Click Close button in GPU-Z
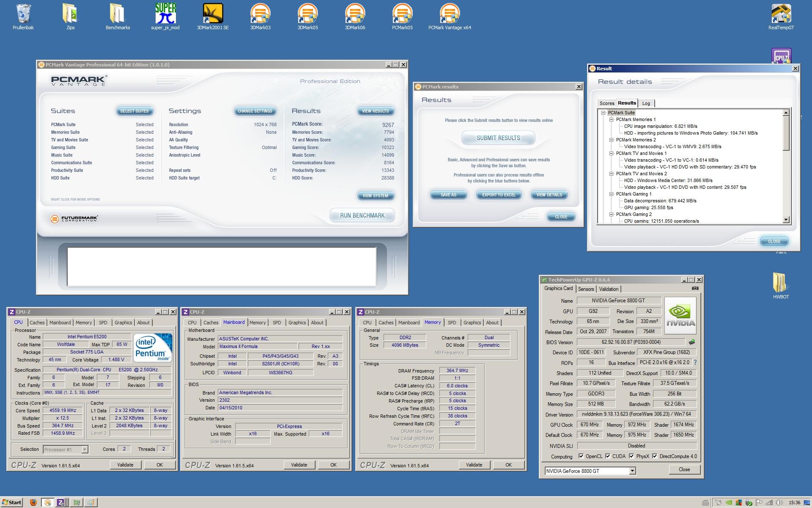Viewport: 812px width, 508px height. 684,469
